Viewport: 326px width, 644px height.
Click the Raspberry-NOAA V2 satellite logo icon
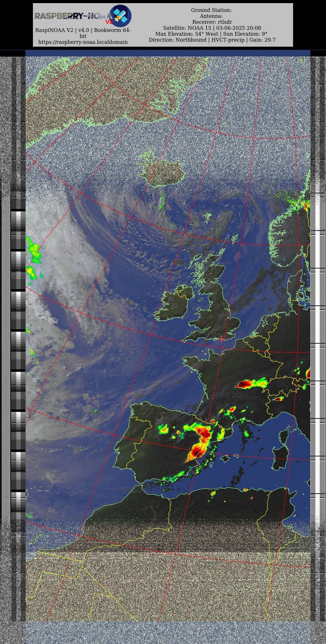click(x=120, y=16)
